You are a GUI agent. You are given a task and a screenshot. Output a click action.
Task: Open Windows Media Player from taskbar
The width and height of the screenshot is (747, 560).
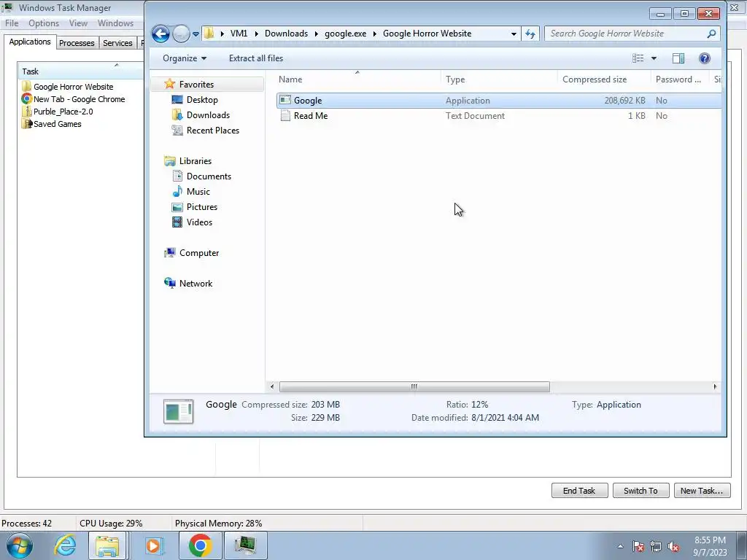[x=153, y=545]
